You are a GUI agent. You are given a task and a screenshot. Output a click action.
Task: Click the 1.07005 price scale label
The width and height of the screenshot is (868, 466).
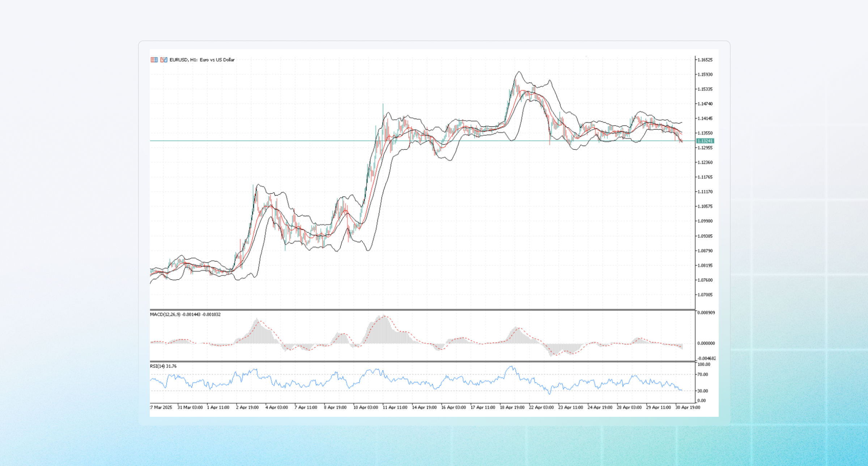tap(705, 295)
